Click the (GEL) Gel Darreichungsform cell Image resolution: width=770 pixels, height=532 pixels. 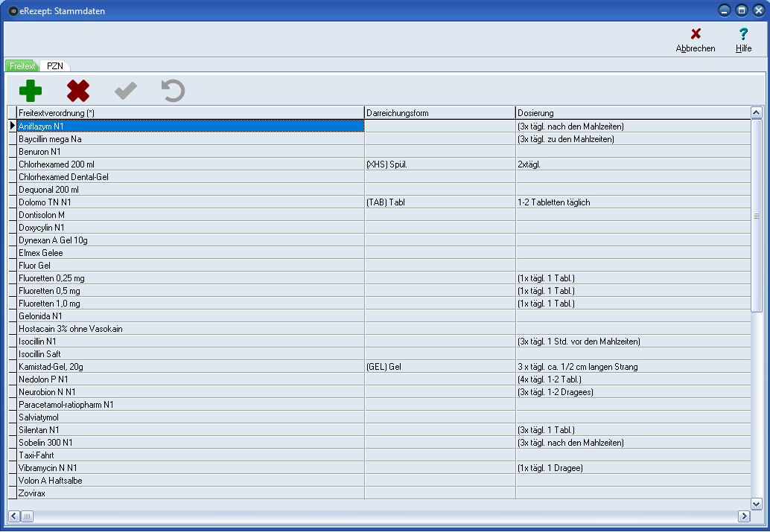[440, 367]
